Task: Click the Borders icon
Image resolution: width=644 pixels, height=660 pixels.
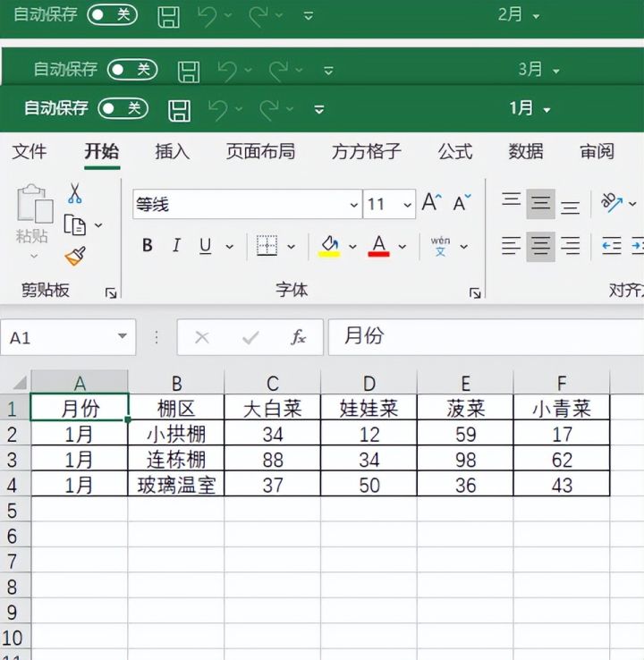Action: point(267,246)
